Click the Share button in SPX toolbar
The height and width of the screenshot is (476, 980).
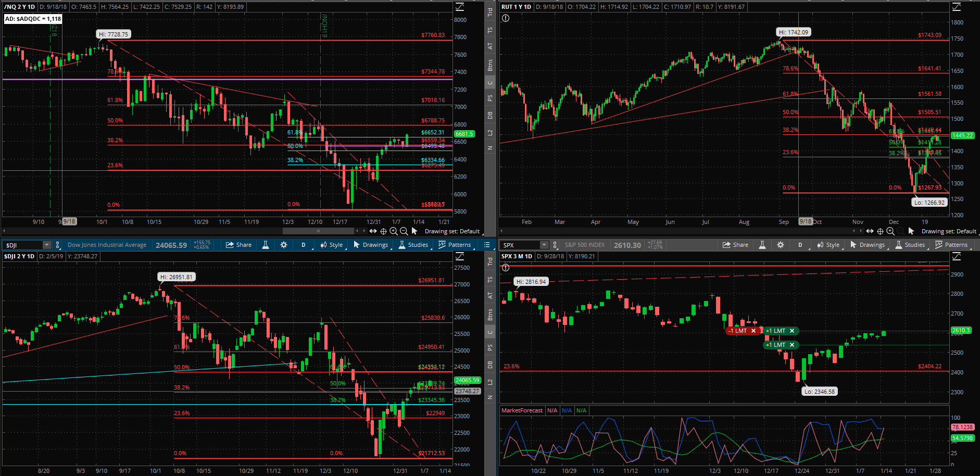coord(735,245)
